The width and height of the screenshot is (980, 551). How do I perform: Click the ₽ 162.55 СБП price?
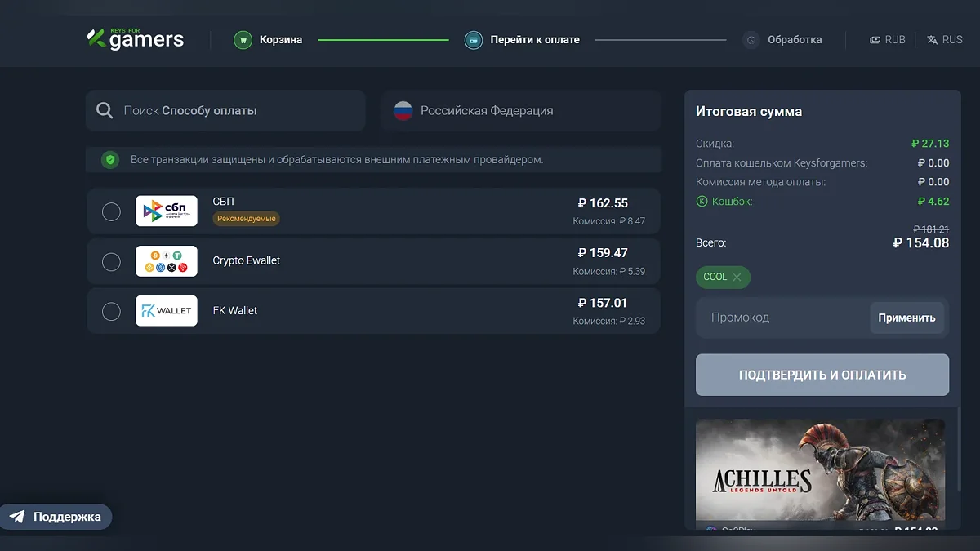pyautogui.click(x=603, y=203)
